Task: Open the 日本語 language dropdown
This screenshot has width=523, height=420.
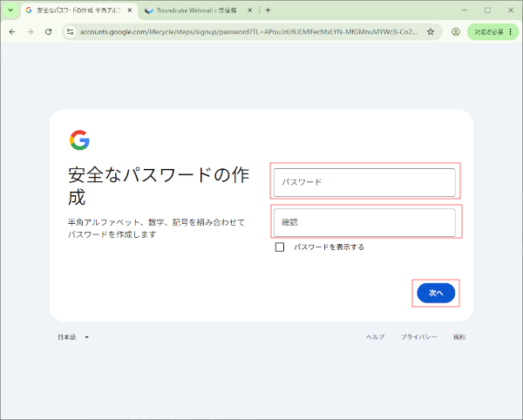Action: [73, 337]
